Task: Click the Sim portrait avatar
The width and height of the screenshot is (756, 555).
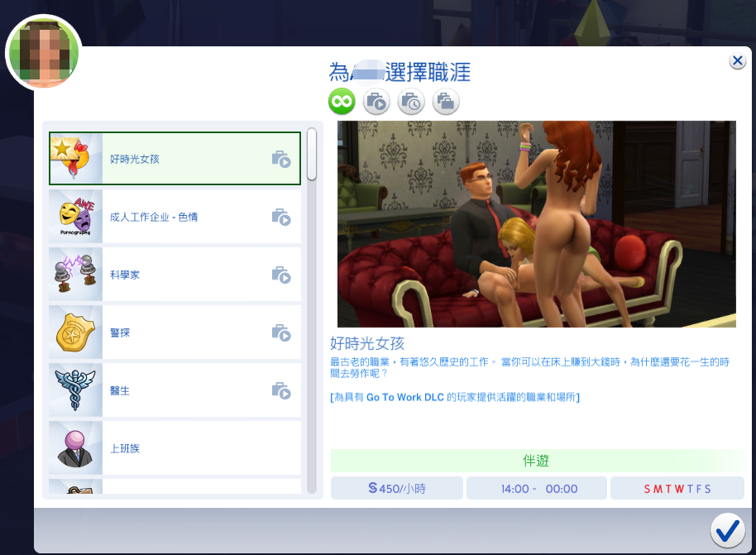Action: coord(44,53)
